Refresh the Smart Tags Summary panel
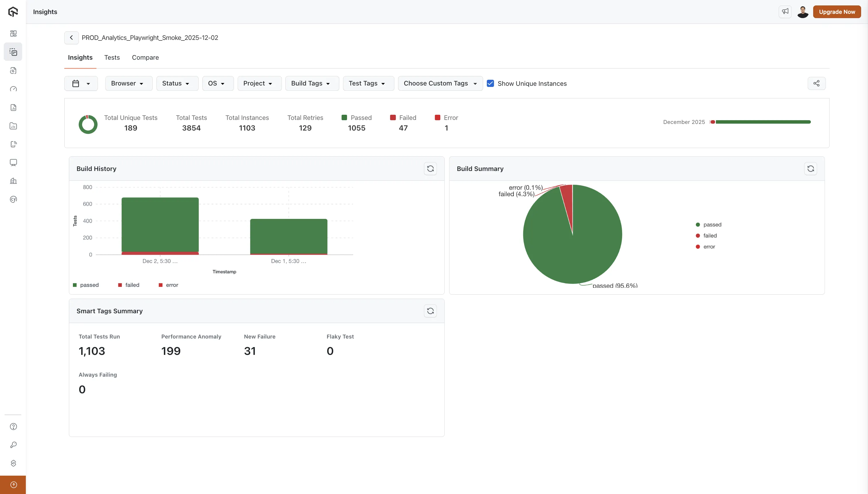This screenshot has height=494, width=868. [430, 310]
